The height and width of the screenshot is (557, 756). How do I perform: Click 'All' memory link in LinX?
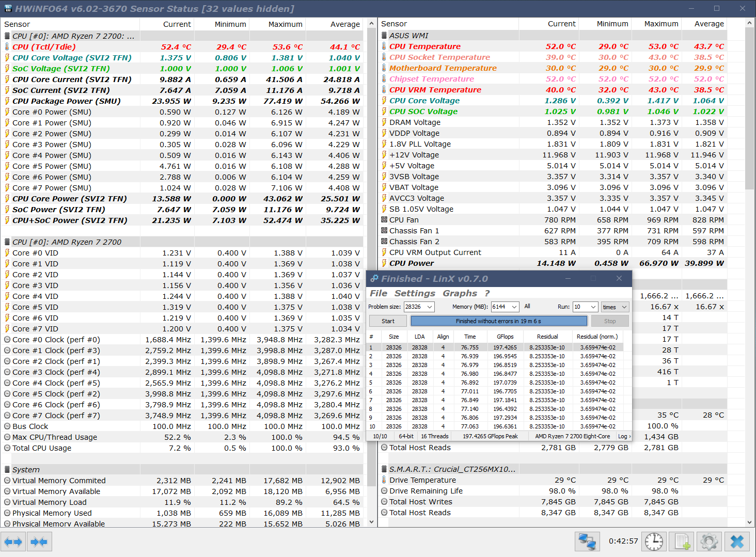pyautogui.click(x=527, y=306)
